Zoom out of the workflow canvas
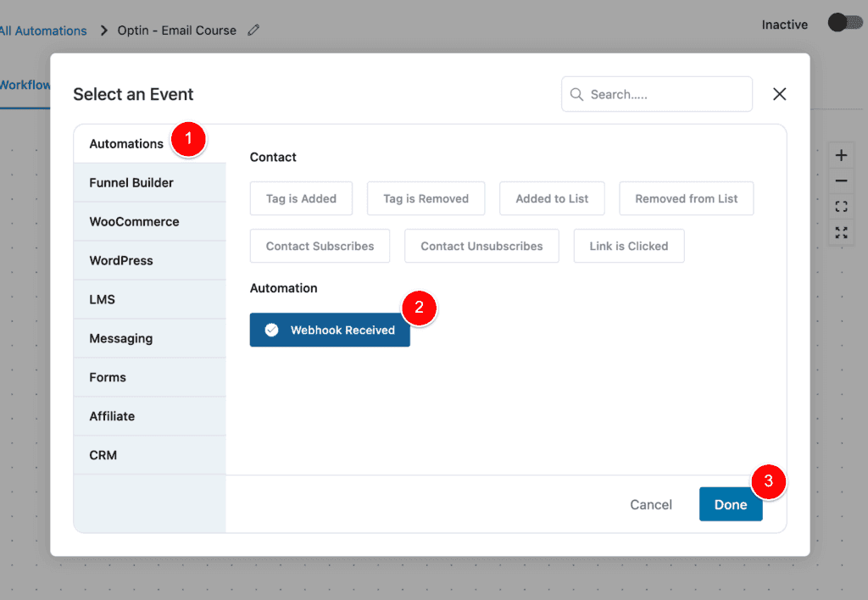This screenshot has height=600, width=868. pyautogui.click(x=841, y=181)
